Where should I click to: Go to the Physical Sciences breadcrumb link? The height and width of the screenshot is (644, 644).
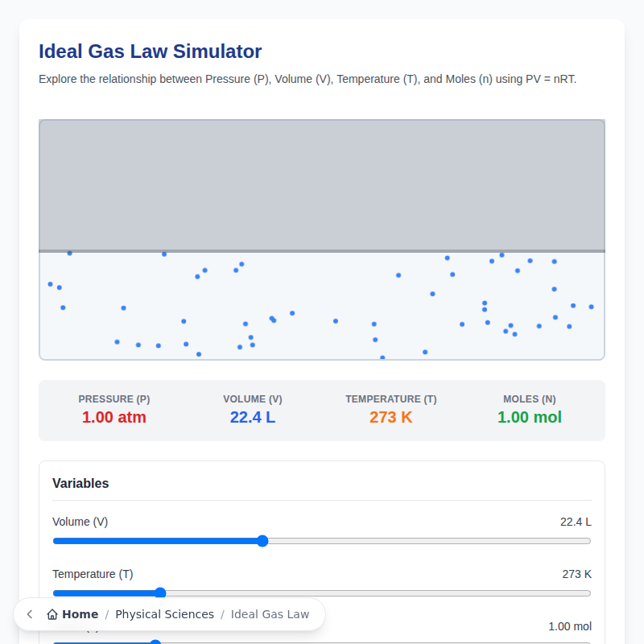point(164,614)
